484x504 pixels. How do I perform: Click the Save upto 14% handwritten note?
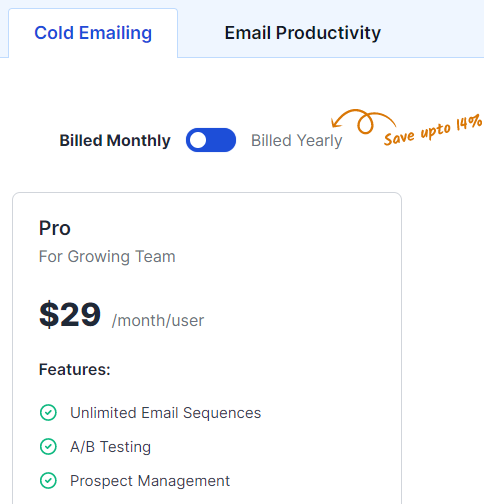(x=433, y=130)
